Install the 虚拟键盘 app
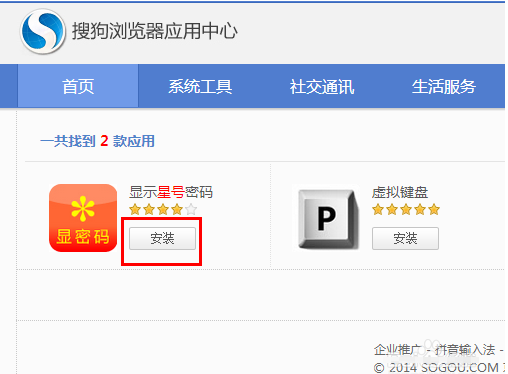 (405, 238)
